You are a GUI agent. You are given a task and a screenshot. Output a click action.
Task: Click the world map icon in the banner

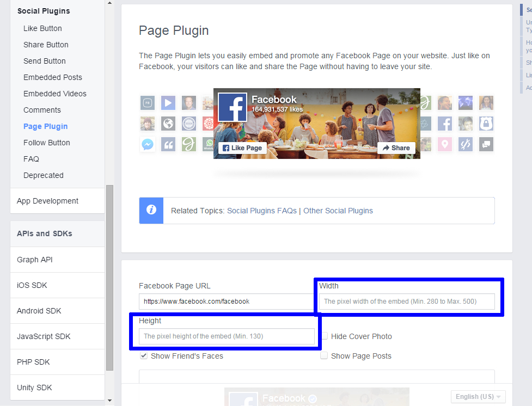[466, 103]
